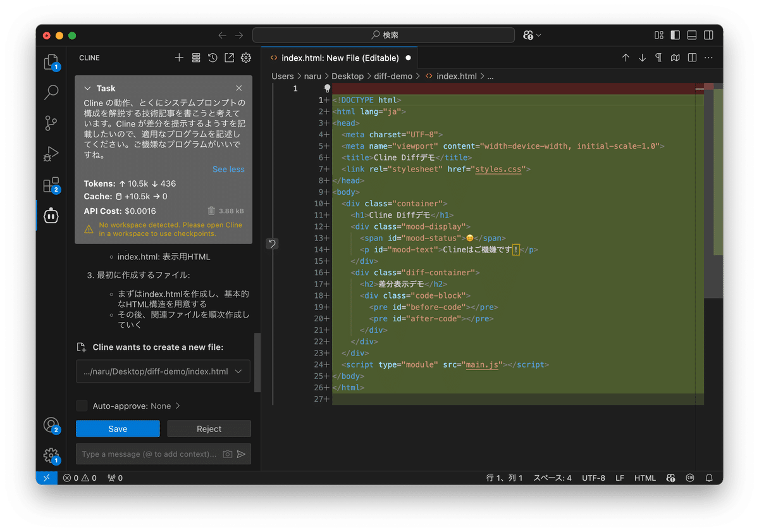Open the Cline robot icon in sidebar

click(51, 216)
